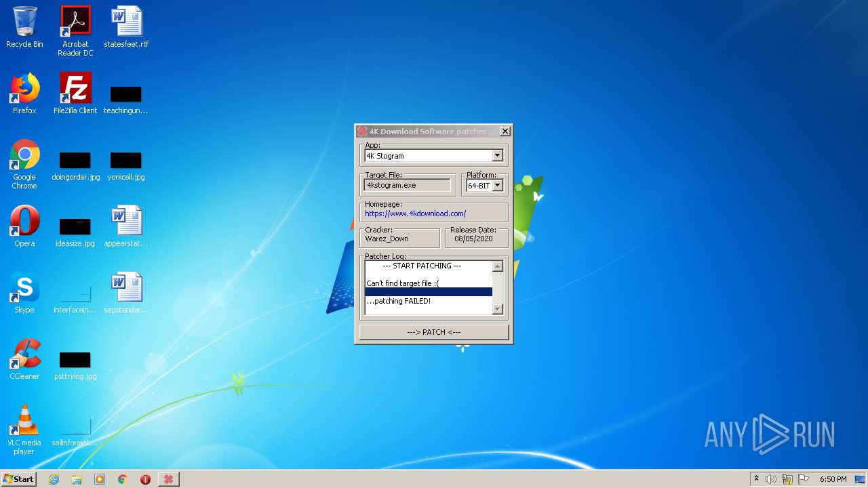Open Google Chrome desktop shortcut

click(24, 164)
